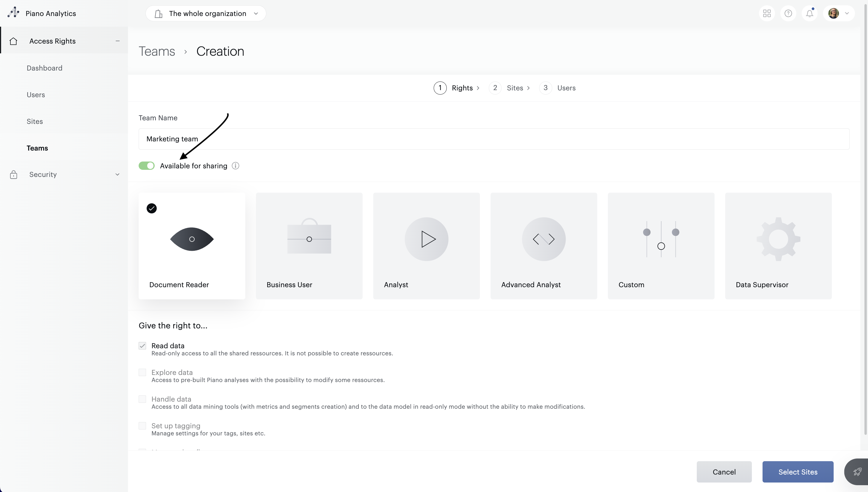Click the Cancel button
868x492 pixels.
[x=724, y=472]
